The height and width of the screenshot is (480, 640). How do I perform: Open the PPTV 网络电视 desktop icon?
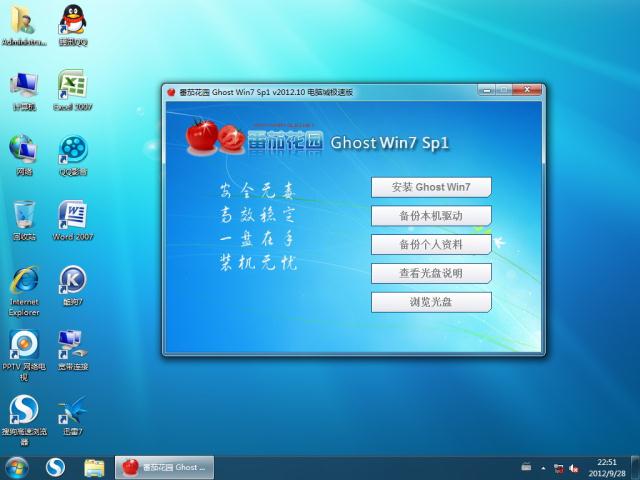click(24, 355)
